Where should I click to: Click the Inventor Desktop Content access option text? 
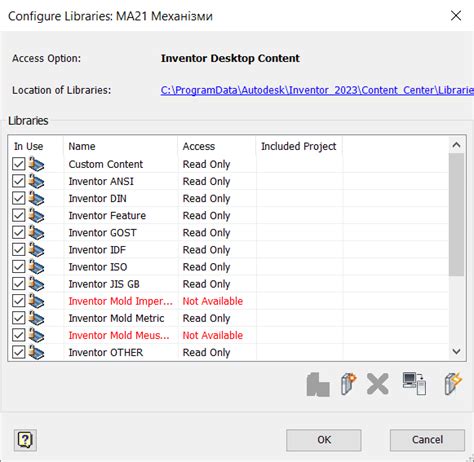pos(230,58)
